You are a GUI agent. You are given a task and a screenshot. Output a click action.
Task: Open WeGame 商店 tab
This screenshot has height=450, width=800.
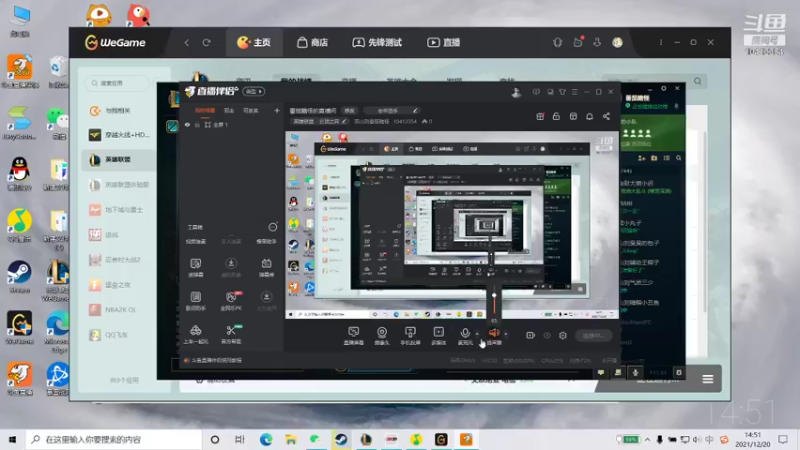point(313,42)
